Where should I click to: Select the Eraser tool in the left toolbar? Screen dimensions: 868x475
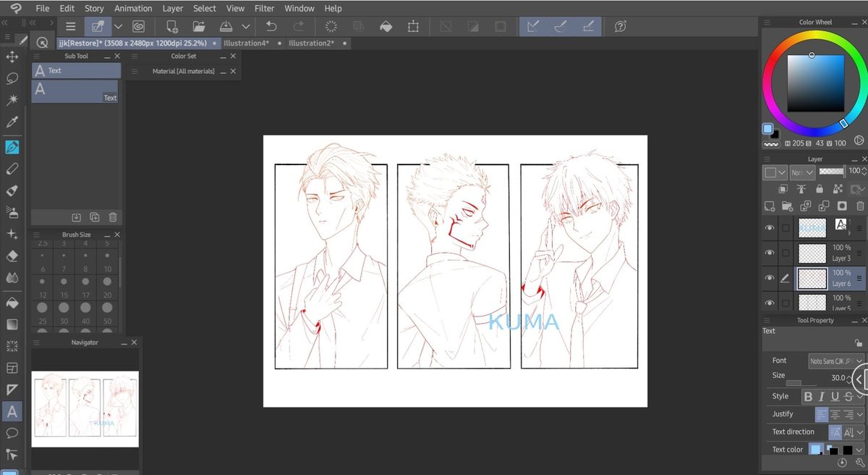coord(12,256)
